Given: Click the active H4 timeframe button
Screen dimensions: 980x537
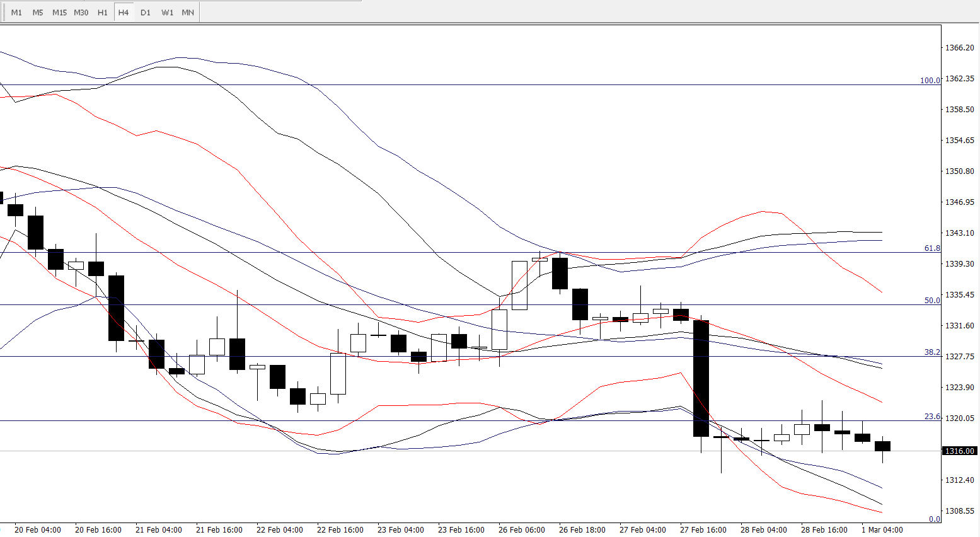Looking at the screenshot, I should [x=124, y=13].
